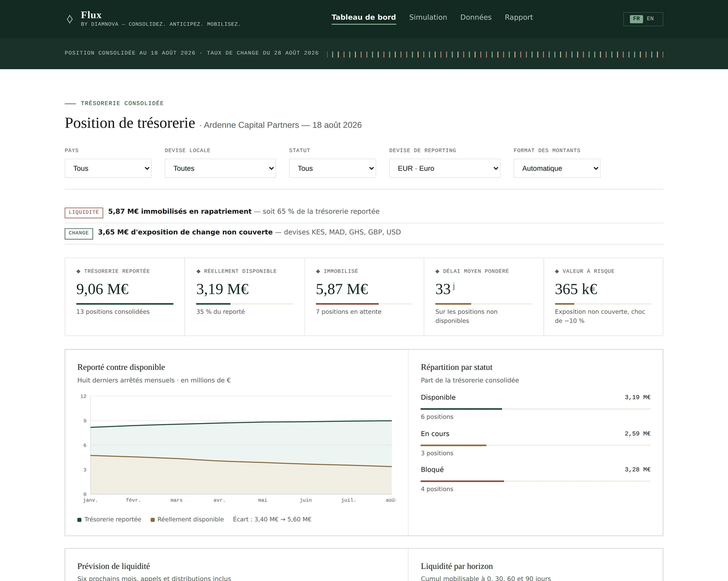Select the 3,28 M€ Bloqué amount
The height and width of the screenshot is (581, 728).
(637, 470)
